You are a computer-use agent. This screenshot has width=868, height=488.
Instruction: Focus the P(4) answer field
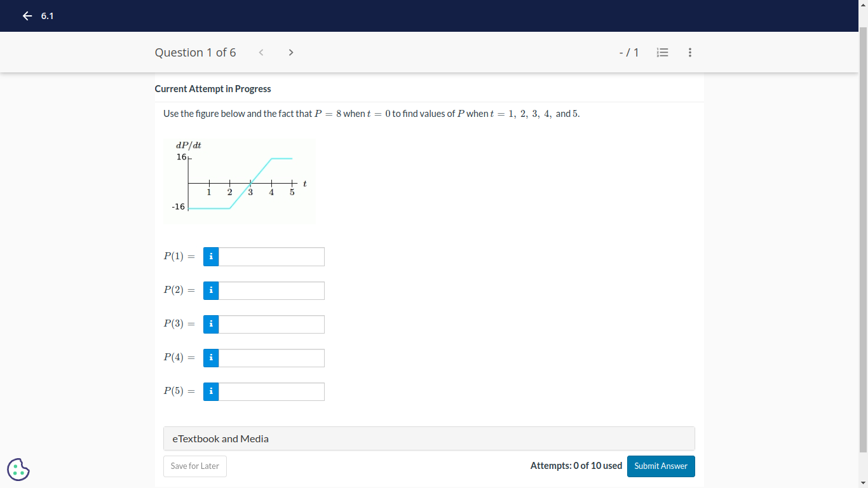tap(271, 358)
